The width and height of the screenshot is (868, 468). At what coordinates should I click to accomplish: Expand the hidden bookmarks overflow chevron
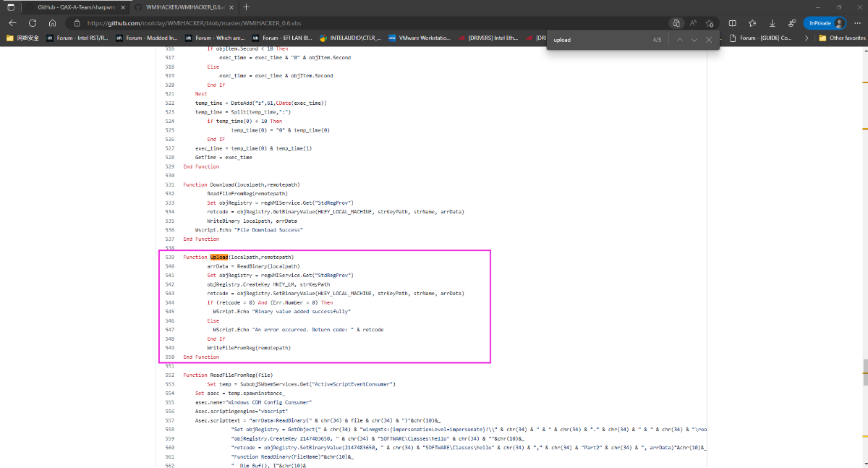807,38
